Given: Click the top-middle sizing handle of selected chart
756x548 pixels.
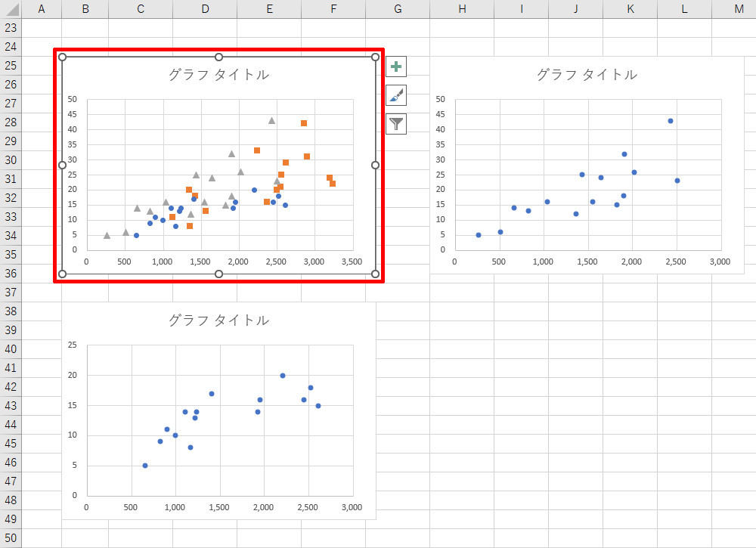Looking at the screenshot, I should tap(219, 57).
